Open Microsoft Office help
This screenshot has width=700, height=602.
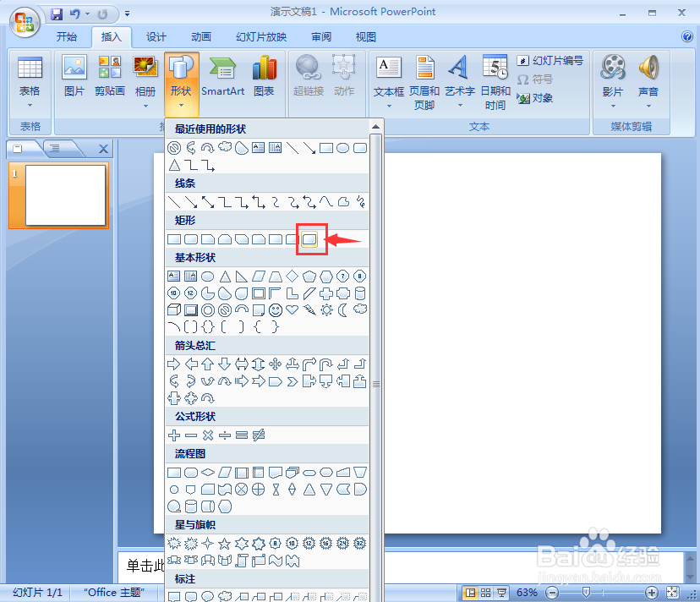point(687,36)
